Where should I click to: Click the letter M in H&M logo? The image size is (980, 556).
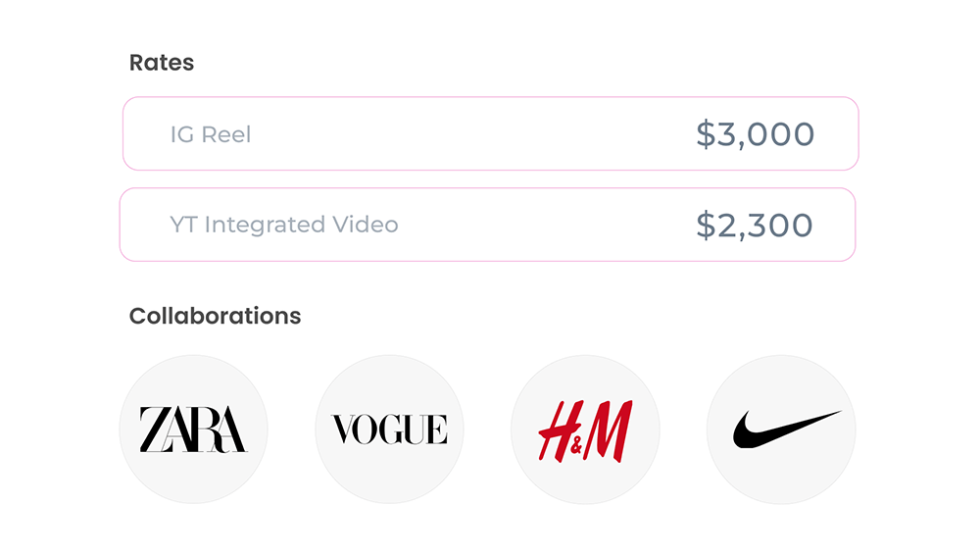611,430
